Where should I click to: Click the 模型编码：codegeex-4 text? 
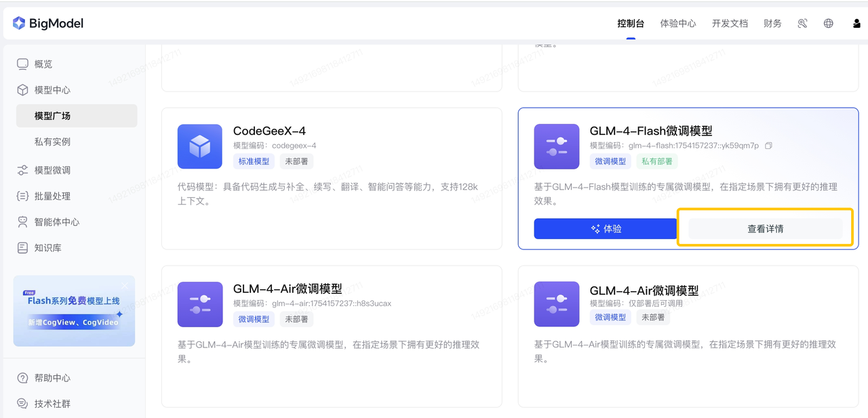click(275, 146)
